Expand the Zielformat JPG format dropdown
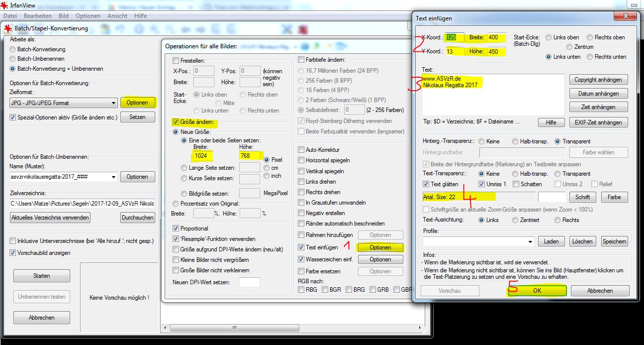Image resolution: width=644 pixels, height=345 pixels. pos(113,103)
